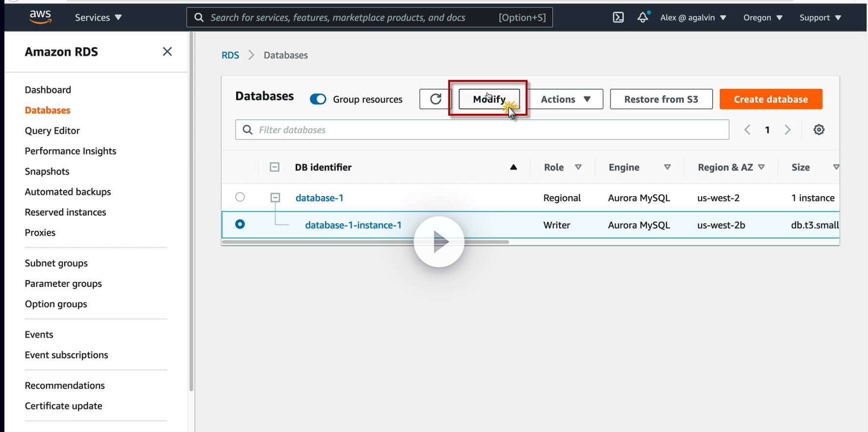Open Event subscriptions
The image size is (868, 432).
click(x=67, y=355)
